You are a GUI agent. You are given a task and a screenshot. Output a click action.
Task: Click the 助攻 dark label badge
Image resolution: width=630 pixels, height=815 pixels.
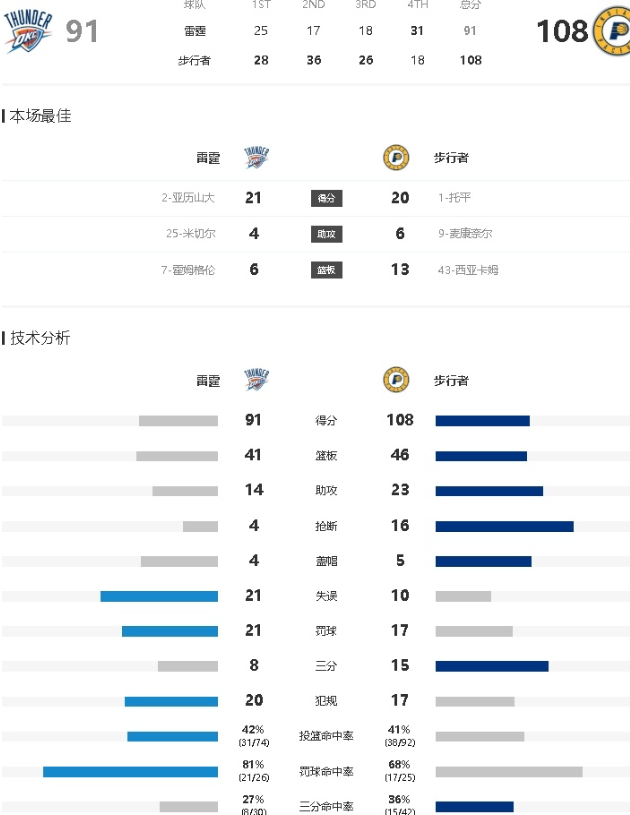pyautogui.click(x=326, y=234)
